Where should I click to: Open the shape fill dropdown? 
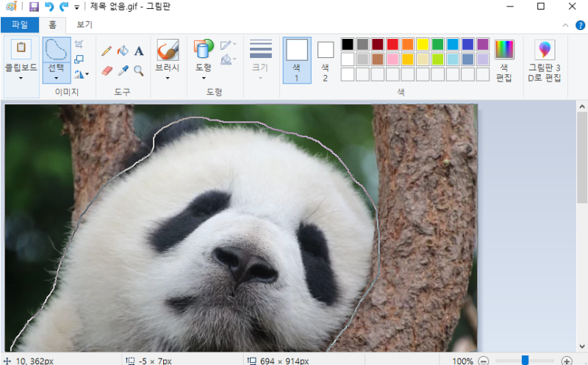[228, 59]
